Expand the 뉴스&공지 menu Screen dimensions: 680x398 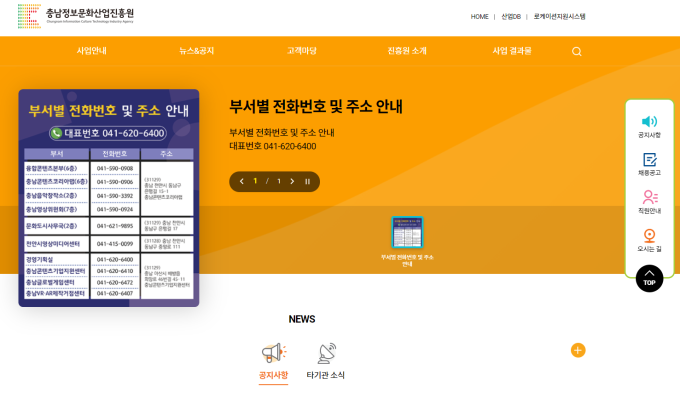point(196,51)
